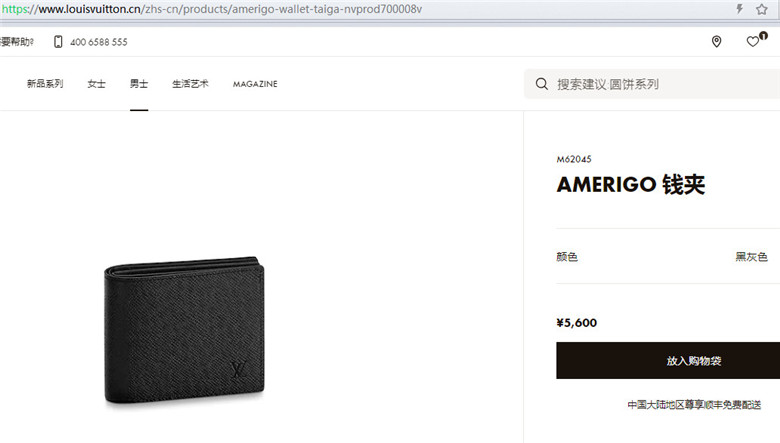The height and width of the screenshot is (443, 780).
Task: Open the 生活艺术 menu
Action: click(x=190, y=84)
